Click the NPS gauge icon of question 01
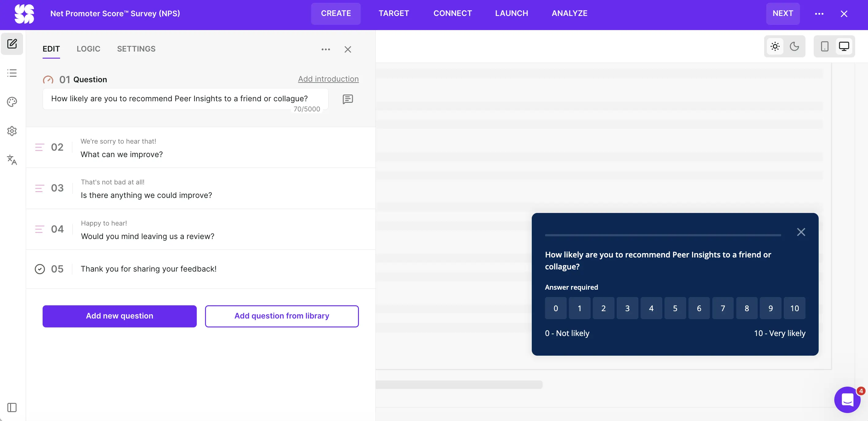 (x=48, y=80)
